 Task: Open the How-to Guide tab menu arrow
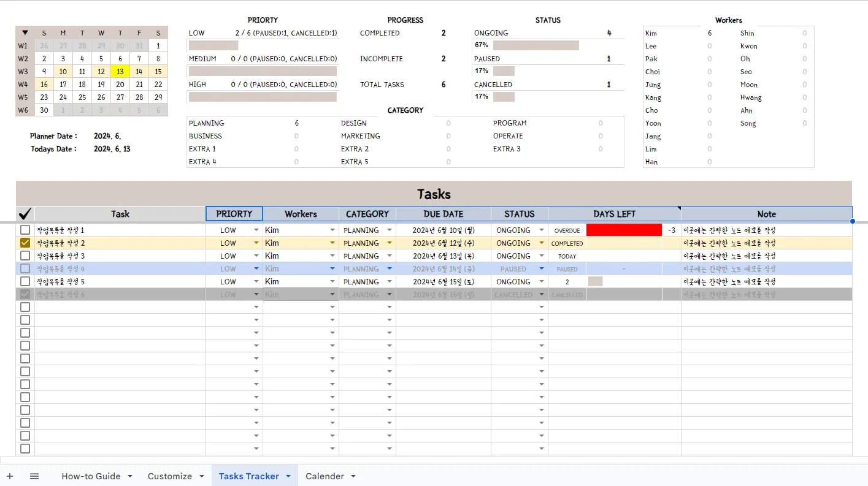click(x=130, y=476)
